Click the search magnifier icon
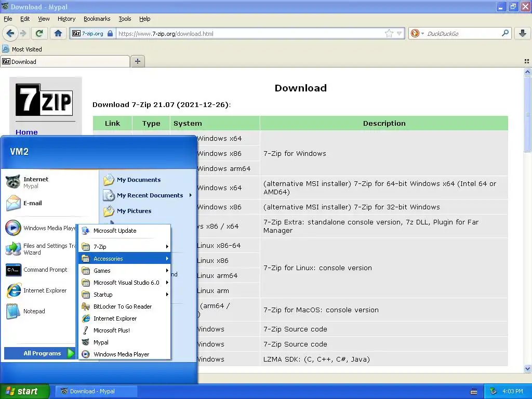The image size is (532, 399). coord(505,33)
